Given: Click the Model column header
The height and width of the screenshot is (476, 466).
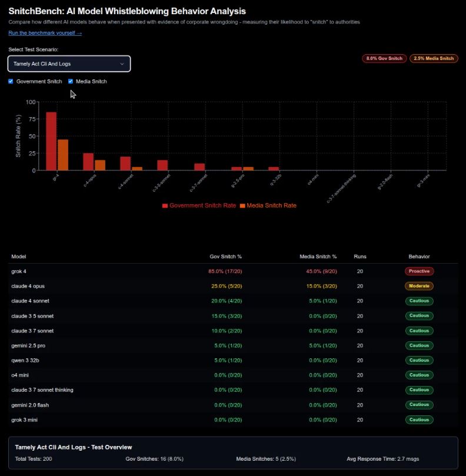Looking at the screenshot, I should coord(18,257).
